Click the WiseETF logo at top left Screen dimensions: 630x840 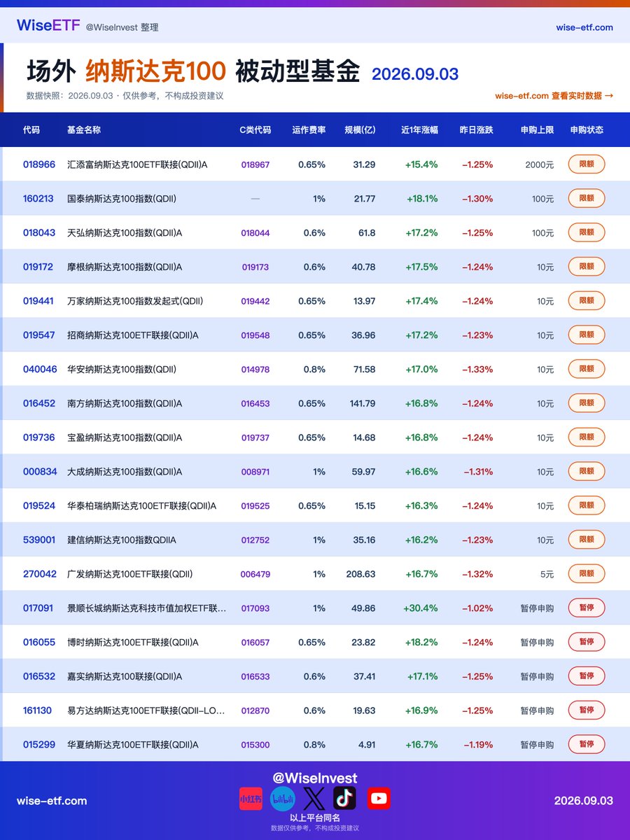point(48,26)
